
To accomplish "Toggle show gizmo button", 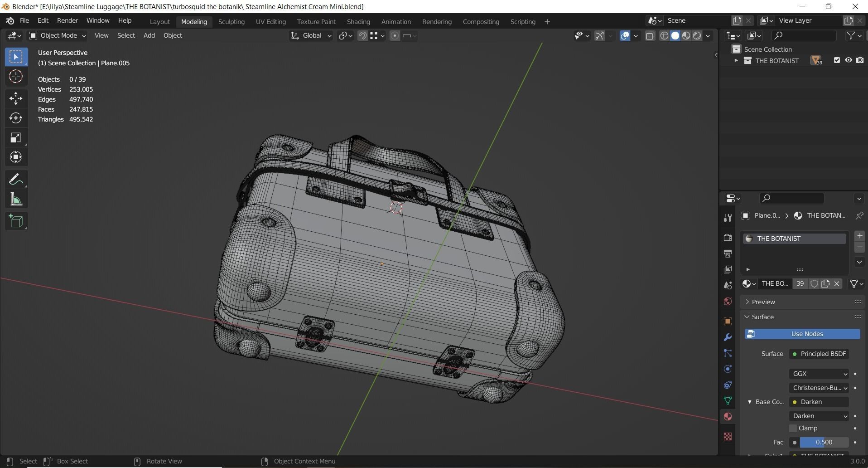I will (x=599, y=36).
